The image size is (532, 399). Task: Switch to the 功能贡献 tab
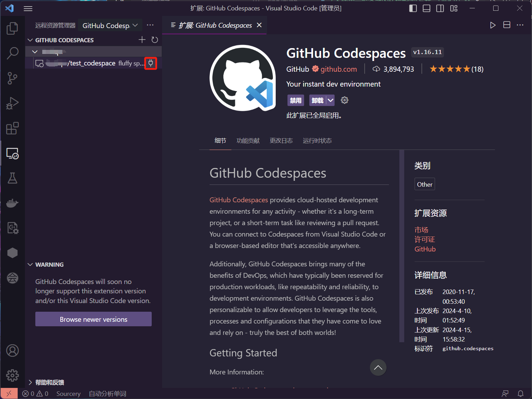(x=248, y=141)
